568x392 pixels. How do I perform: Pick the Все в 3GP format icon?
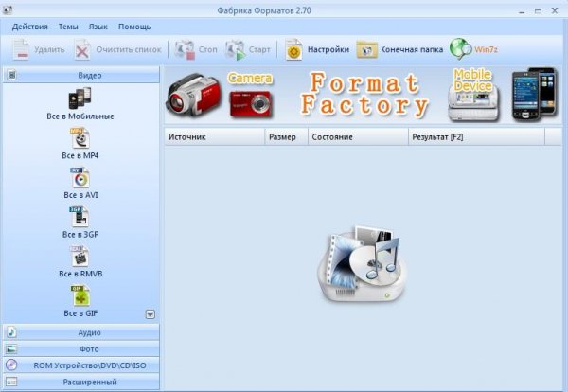tap(80, 217)
